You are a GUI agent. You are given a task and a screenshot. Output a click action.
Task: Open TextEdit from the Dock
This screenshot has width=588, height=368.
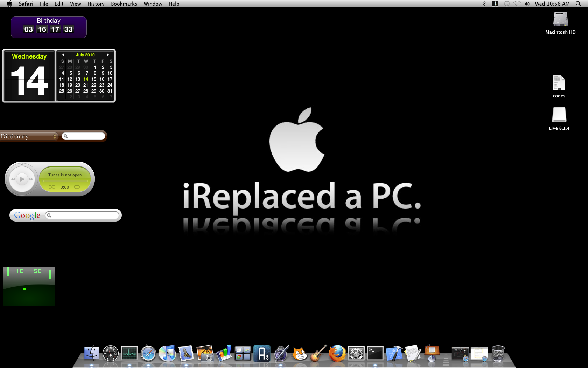[x=413, y=353]
